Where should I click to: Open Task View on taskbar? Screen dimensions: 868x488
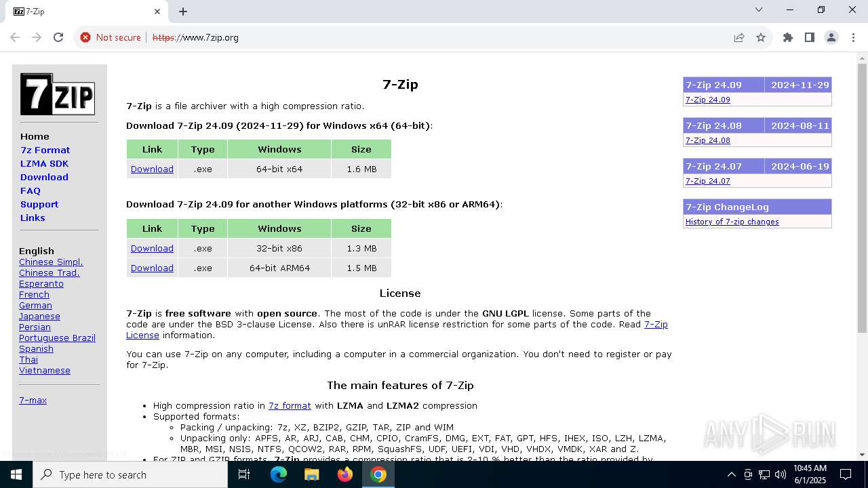[244, 474]
